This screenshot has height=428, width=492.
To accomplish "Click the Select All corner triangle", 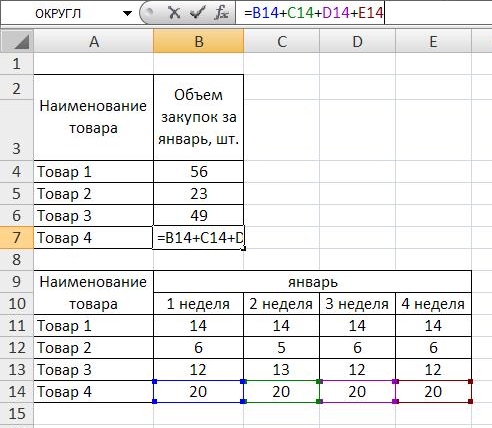I will 17,42.
